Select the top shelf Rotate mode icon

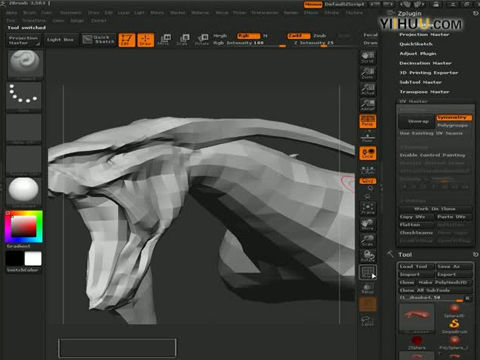point(202,40)
